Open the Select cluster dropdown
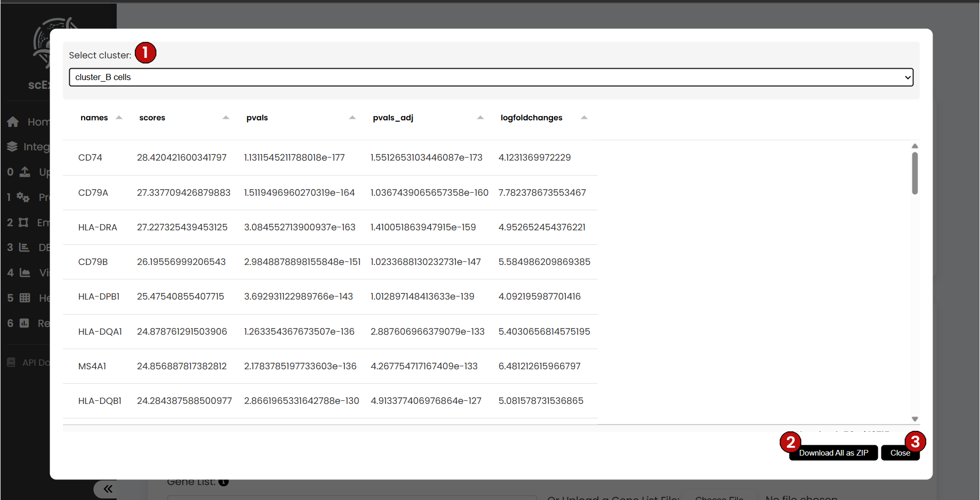Screen dimensions: 980x500 click(x=491, y=77)
